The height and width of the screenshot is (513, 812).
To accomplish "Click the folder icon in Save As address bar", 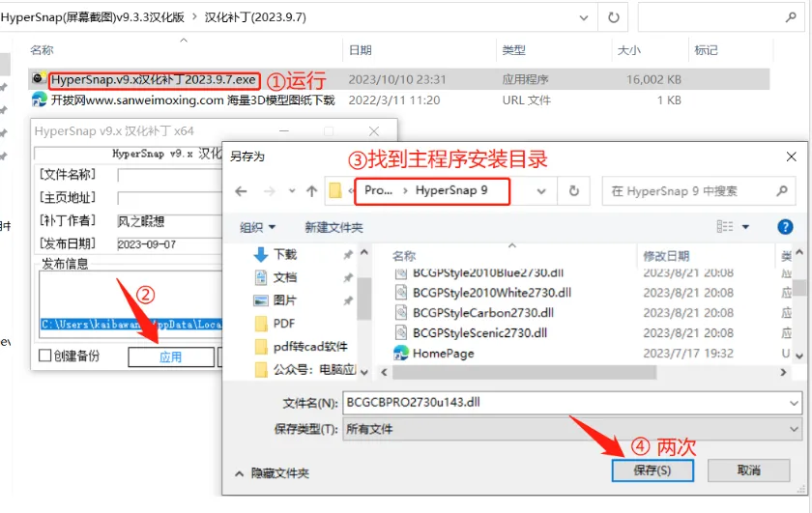I will (335, 191).
